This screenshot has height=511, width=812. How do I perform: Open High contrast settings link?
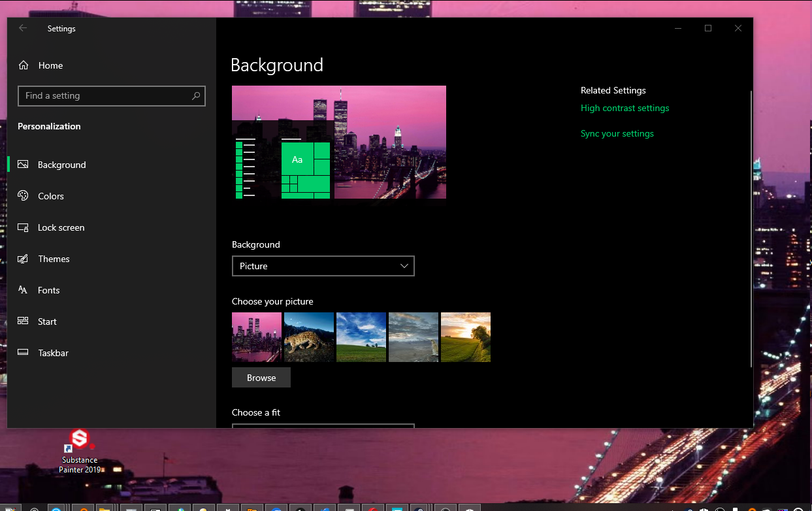[625, 108]
